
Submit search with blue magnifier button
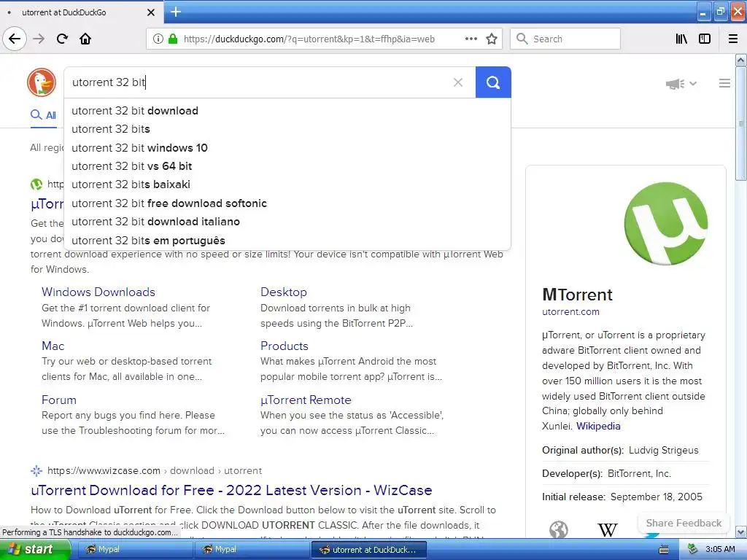tap(493, 82)
